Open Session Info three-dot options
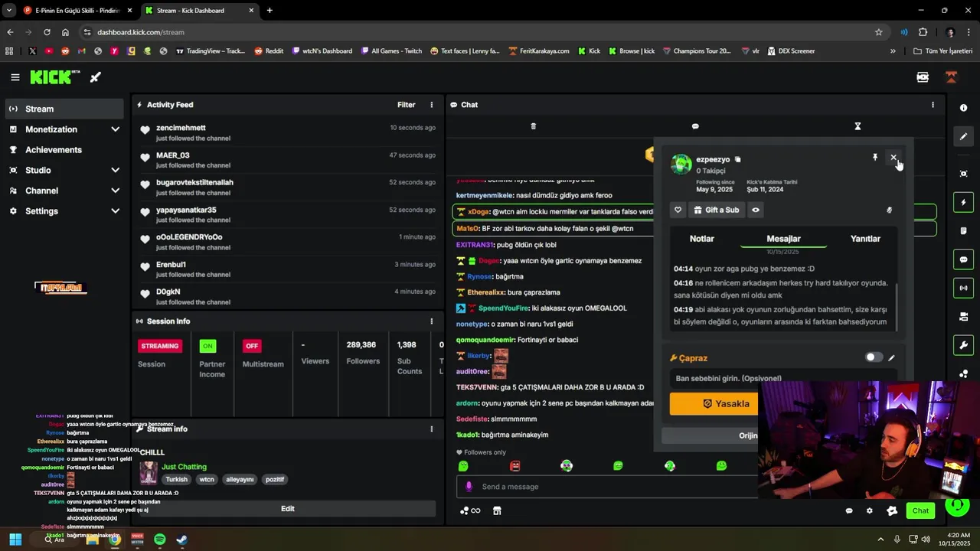Screen dimensions: 980x551 431,321
